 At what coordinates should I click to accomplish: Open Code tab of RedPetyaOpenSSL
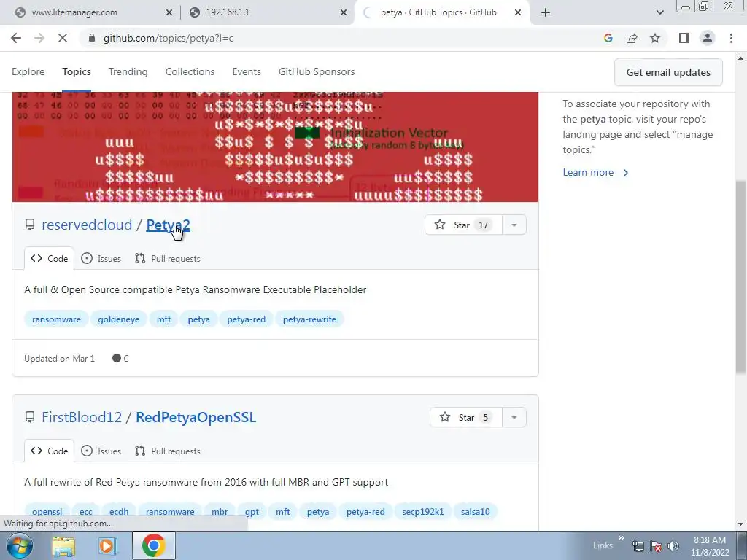(x=49, y=451)
